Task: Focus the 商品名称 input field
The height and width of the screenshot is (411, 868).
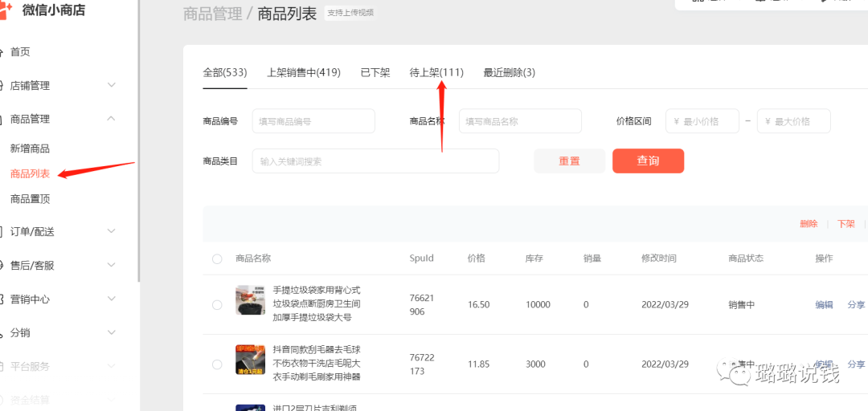Action: click(x=520, y=121)
